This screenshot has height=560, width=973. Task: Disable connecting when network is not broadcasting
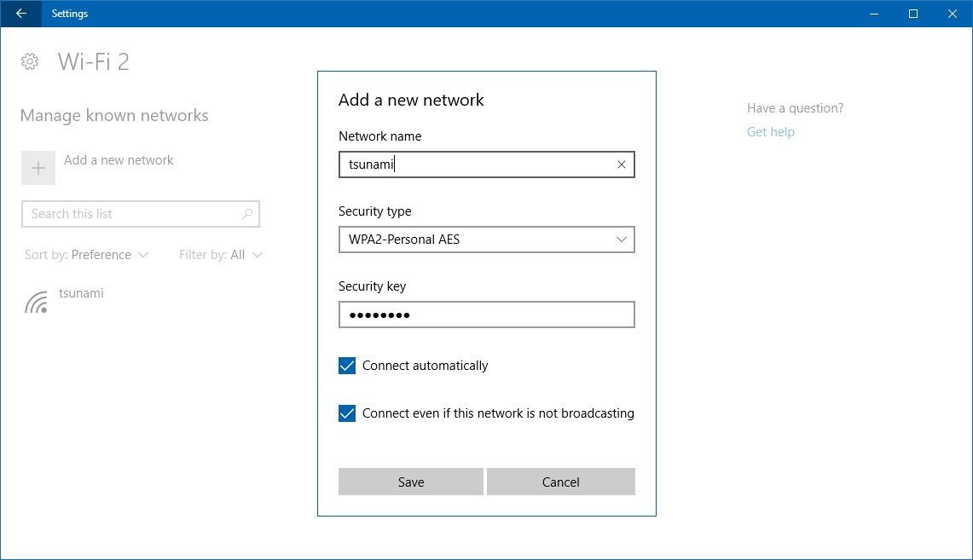point(346,413)
